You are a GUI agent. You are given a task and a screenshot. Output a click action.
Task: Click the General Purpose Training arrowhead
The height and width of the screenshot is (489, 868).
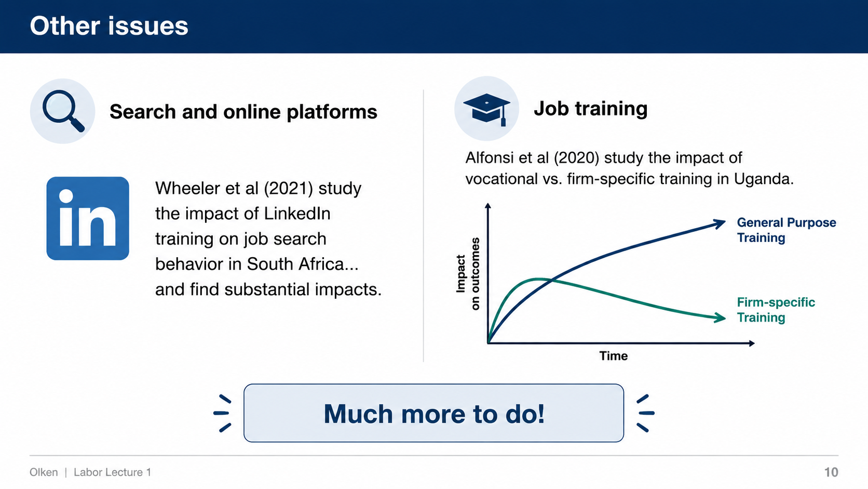(x=718, y=223)
